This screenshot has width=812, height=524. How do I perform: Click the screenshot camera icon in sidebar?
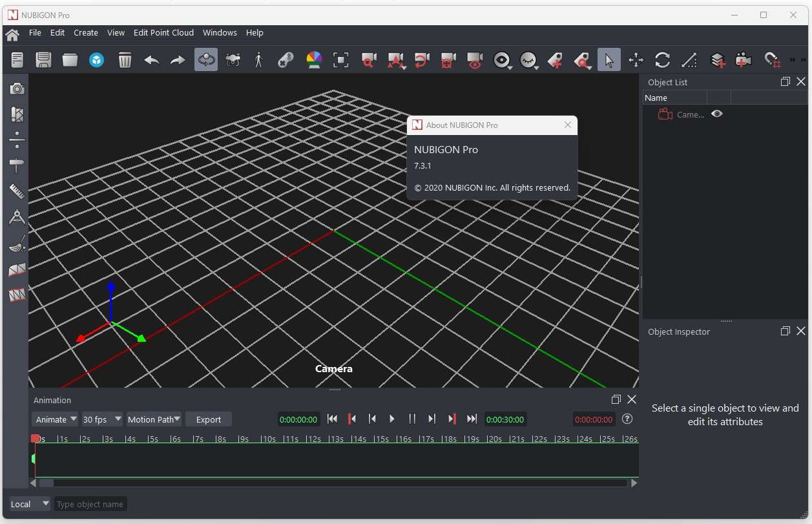(17, 89)
